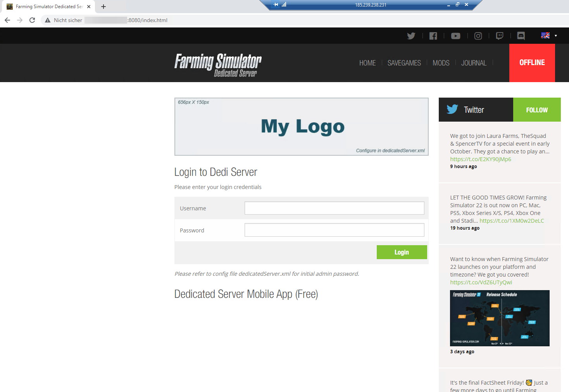Viewport: 569px width, 392px height.
Task: Restore down the remote desktop window
Action: pos(457,5)
